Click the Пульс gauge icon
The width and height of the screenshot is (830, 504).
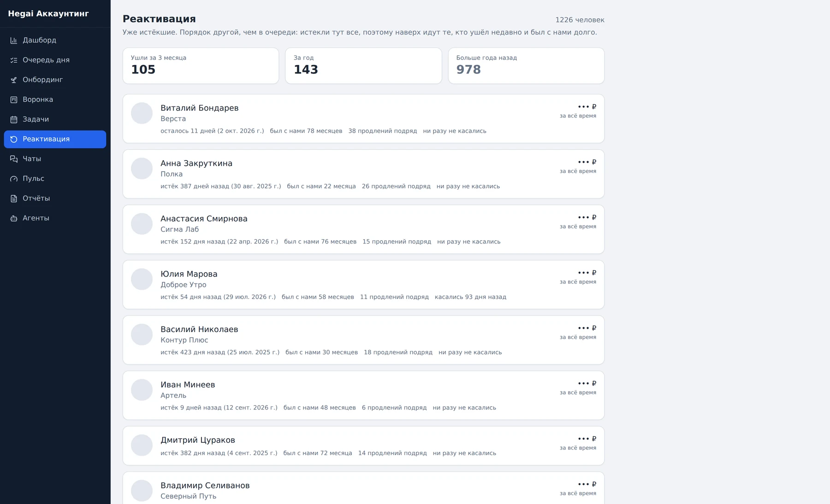pos(14,179)
